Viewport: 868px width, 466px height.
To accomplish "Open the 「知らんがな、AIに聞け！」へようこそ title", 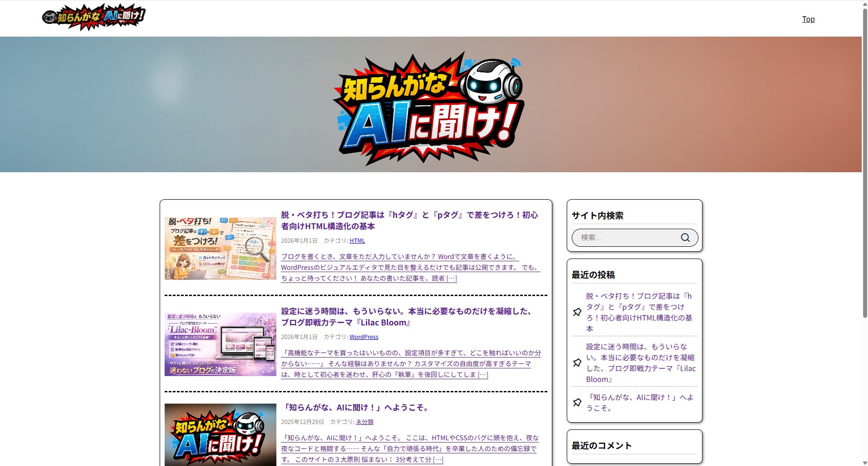I will 356,408.
